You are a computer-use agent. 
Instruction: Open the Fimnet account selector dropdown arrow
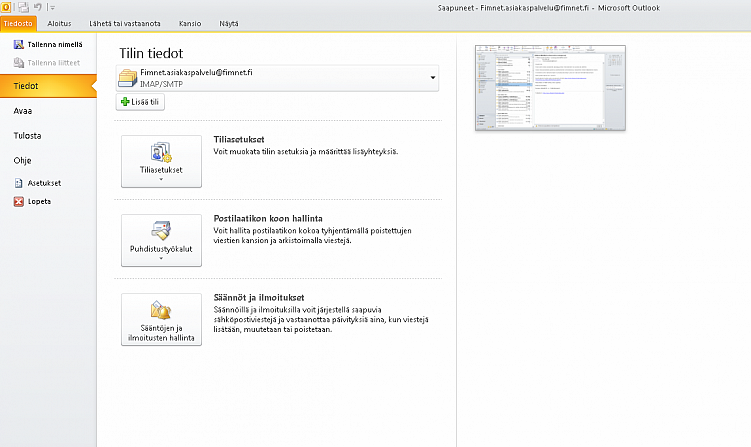[432, 78]
